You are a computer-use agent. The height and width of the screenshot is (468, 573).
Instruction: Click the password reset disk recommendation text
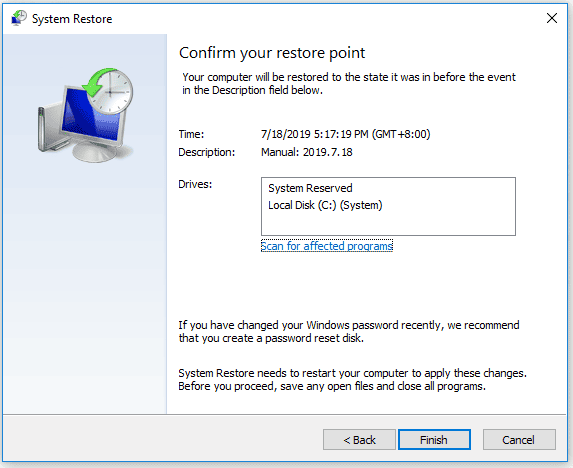click(349, 331)
